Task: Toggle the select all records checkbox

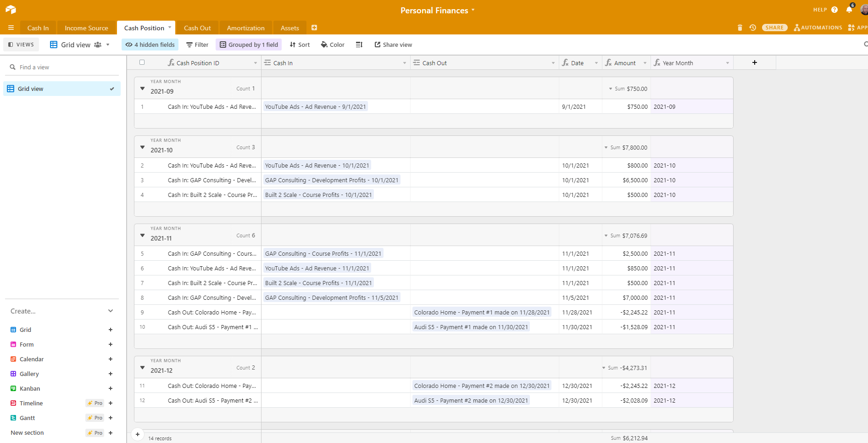Action: pyautogui.click(x=142, y=62)
